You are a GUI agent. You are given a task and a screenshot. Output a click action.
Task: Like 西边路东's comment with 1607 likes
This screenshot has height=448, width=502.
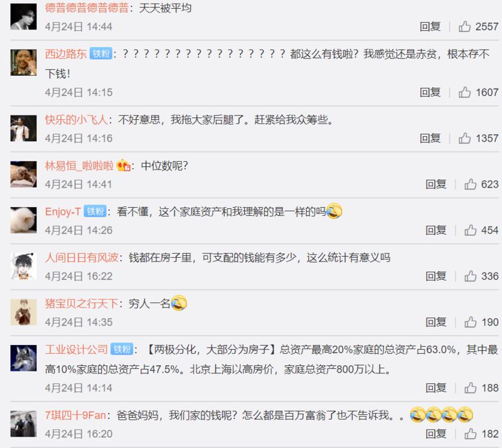pos(464,92)
